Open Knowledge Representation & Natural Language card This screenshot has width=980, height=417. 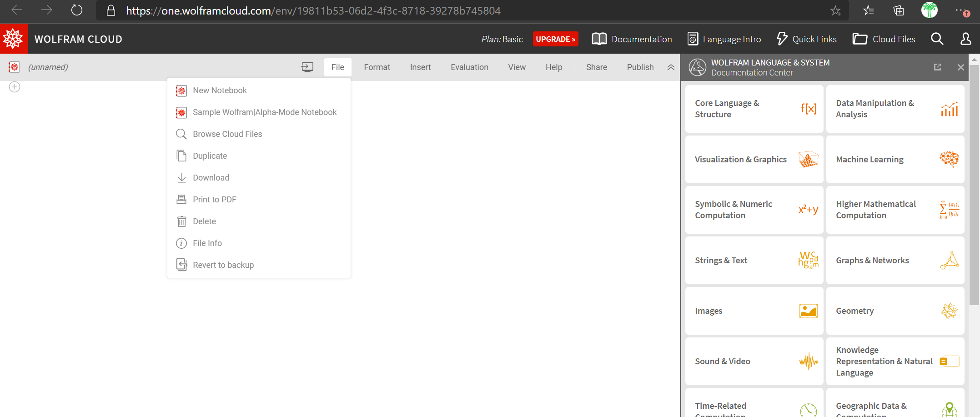pyautogui.click(x=895, y=362)
